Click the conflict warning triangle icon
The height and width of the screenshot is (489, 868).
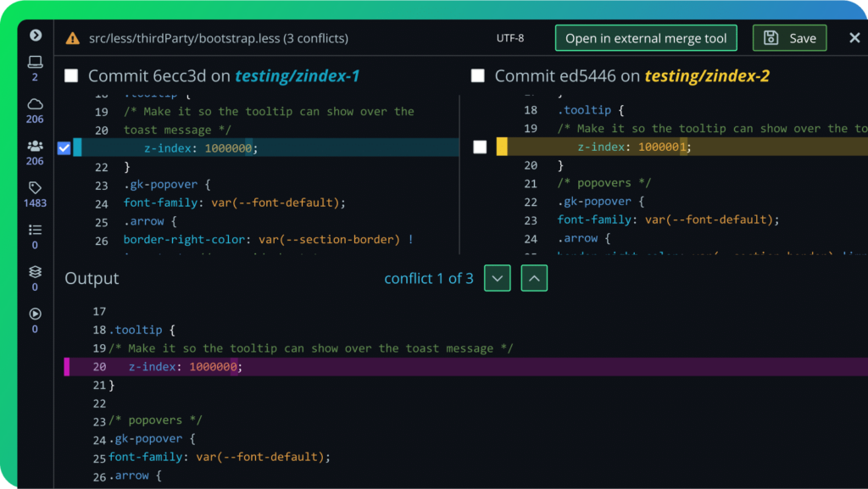point(73,38)
